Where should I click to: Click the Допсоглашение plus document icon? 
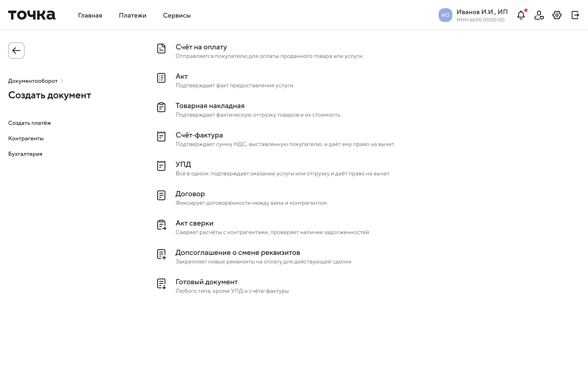(x=161, y=254)
